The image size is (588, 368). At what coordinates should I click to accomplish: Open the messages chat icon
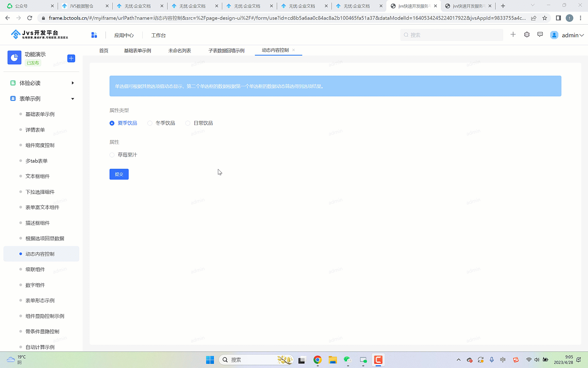click(x=540, y=34)
